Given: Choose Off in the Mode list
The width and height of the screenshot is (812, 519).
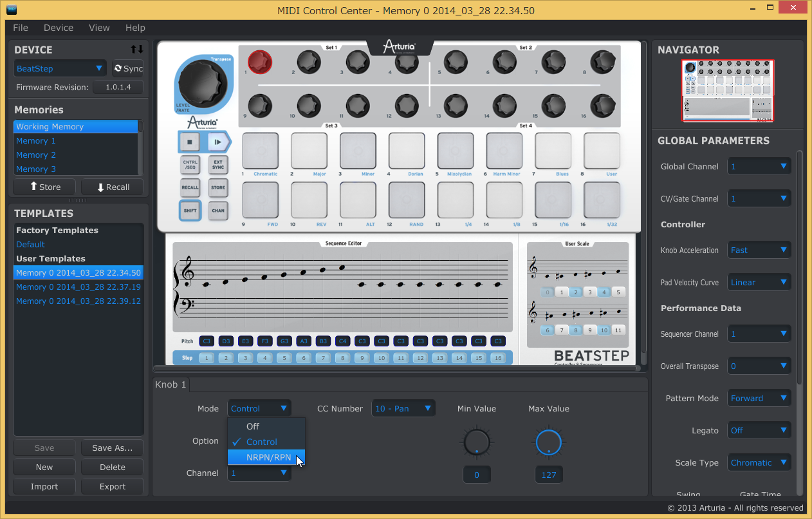Looking at the screenshot, I should [x=266, y=426].
